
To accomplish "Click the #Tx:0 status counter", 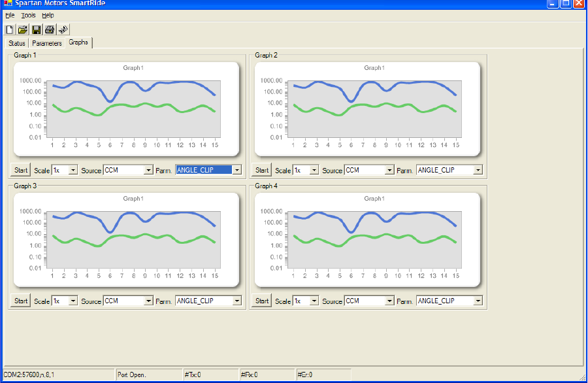I will [193, 375].
